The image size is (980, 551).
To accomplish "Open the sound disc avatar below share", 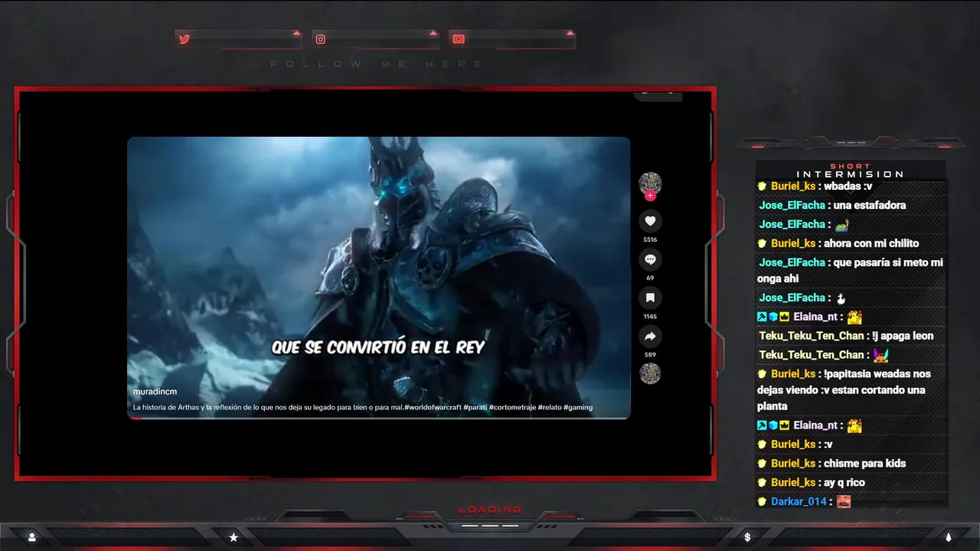I will [x=650, y=373].
